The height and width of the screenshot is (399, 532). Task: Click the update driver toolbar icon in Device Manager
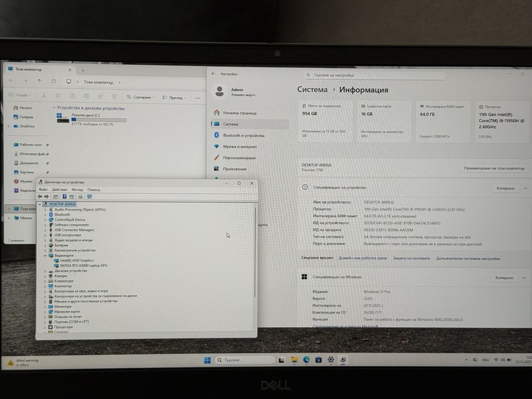(80, 197)
